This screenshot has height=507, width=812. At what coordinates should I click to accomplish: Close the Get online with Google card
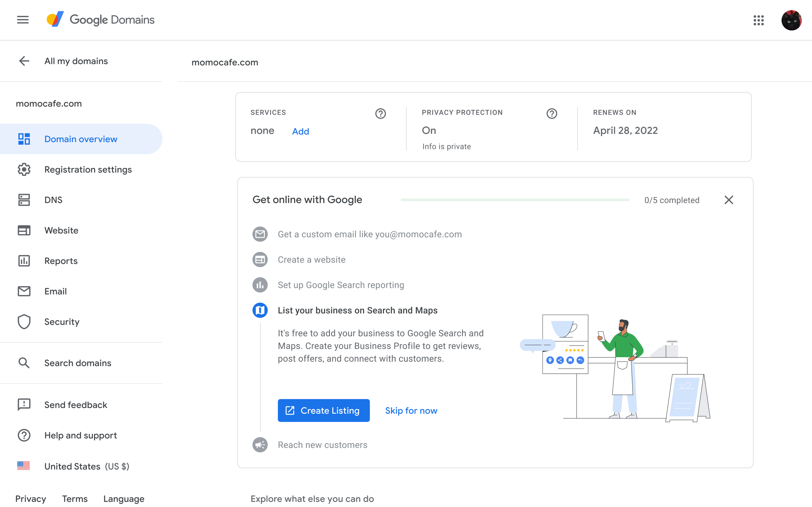[729, 200]
